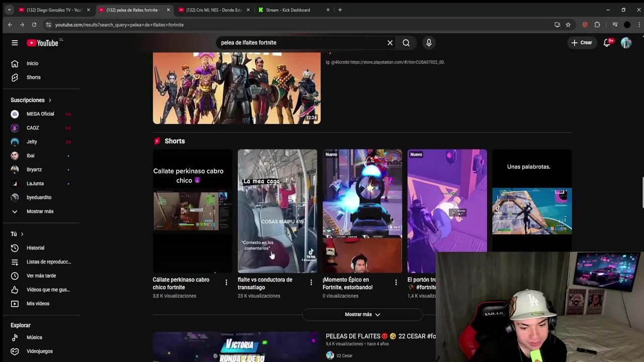Go back in the browser
Image resolution: width=644 pixels, height=362 pixels.
coord(10,25)
